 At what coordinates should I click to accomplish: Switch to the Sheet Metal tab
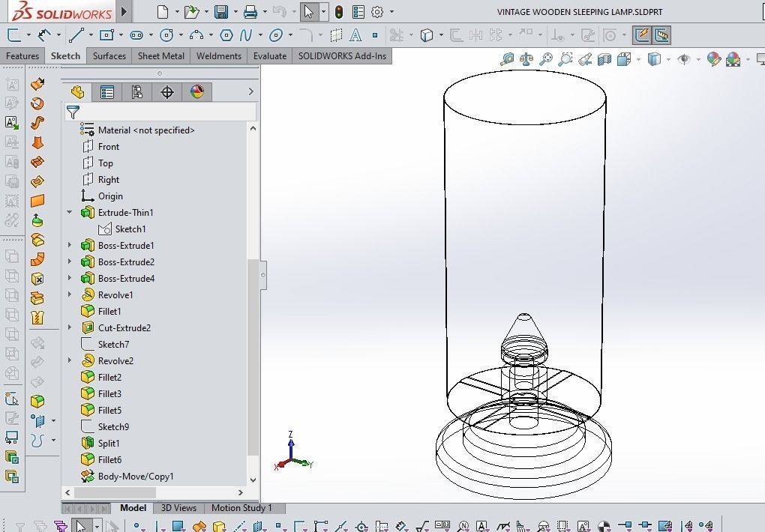pos(161,56)
